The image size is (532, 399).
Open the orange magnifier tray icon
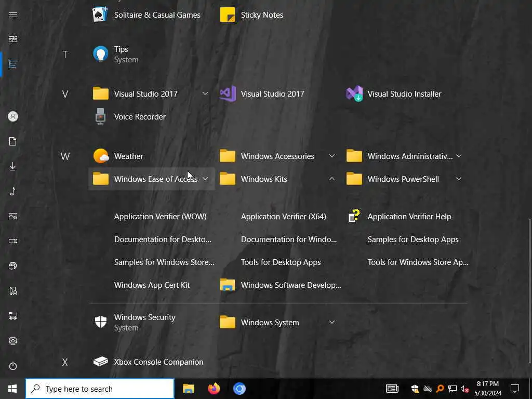[440, 389]
